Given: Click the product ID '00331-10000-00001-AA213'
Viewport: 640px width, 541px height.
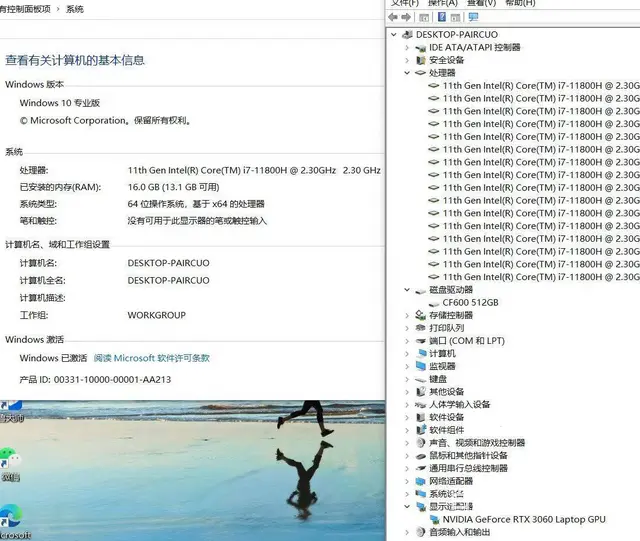Looking at the screenshot, I should [x=112, y=380].
